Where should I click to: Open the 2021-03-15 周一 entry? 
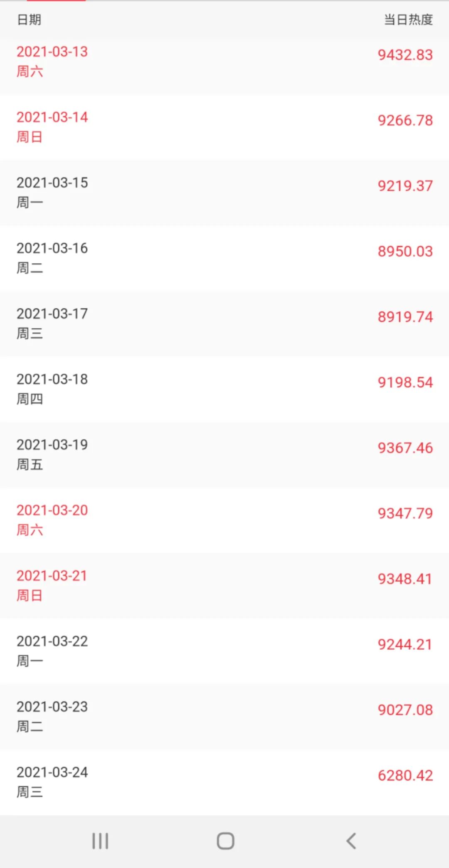click(x=52, y=192)
